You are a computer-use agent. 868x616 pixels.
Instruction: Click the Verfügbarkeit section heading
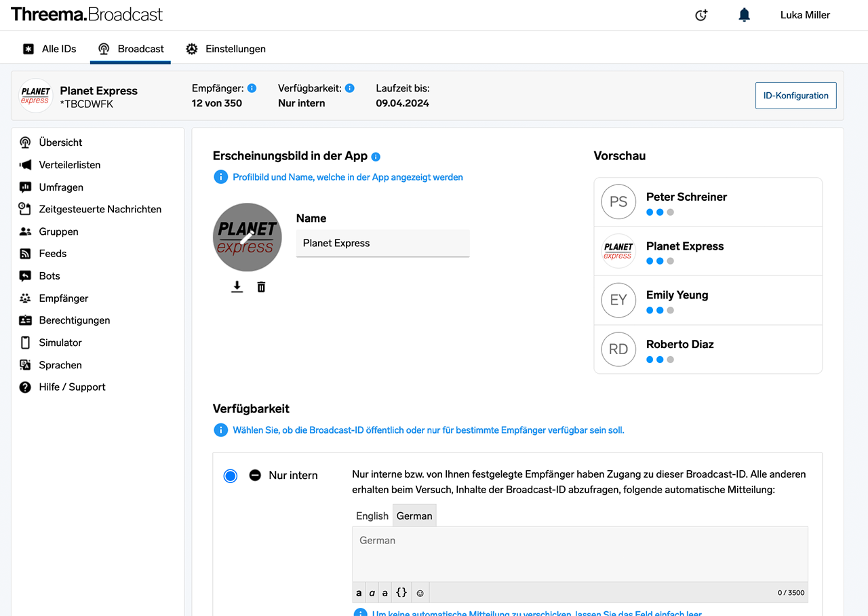point(251,408)
